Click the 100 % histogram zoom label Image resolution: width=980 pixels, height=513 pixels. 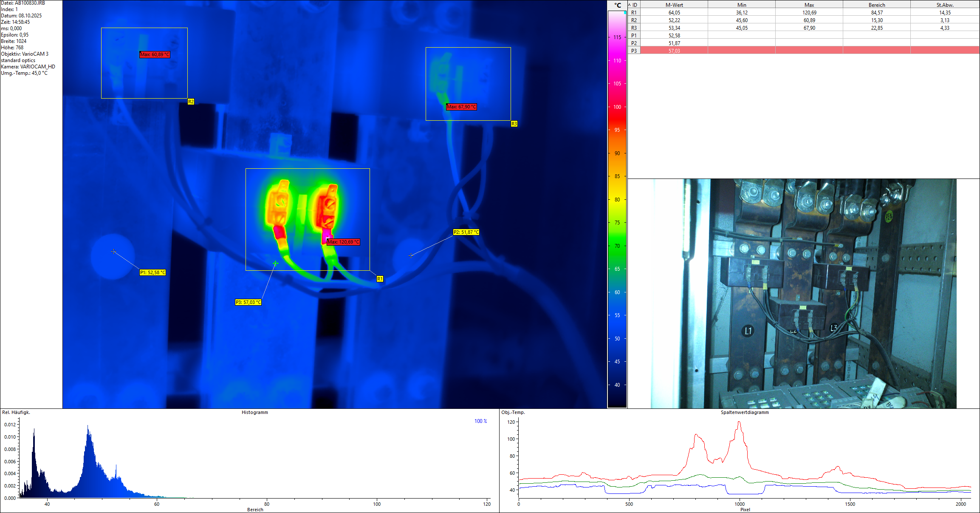(480, 421)
